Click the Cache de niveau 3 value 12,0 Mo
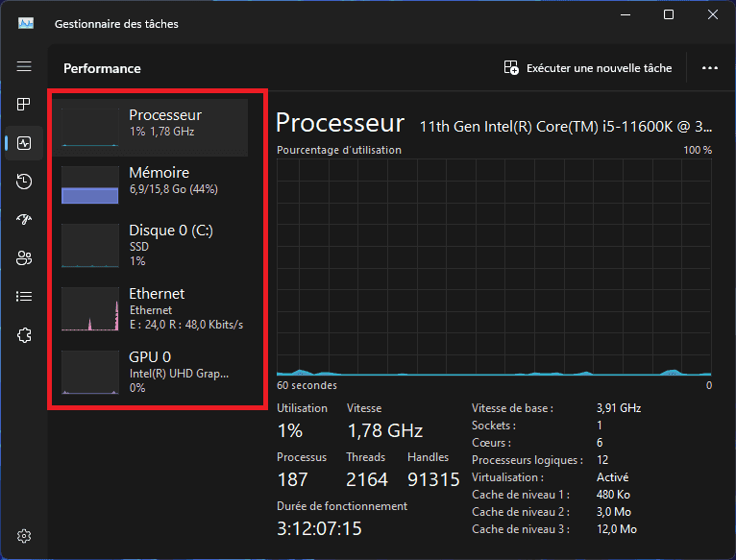 pos(617,529)
